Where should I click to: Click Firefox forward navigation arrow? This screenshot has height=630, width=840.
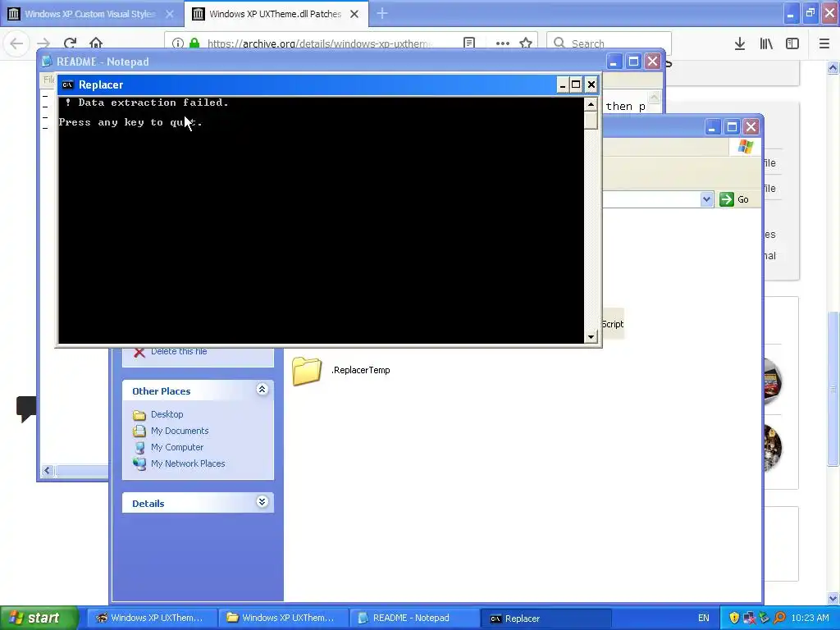pos(44,43)
